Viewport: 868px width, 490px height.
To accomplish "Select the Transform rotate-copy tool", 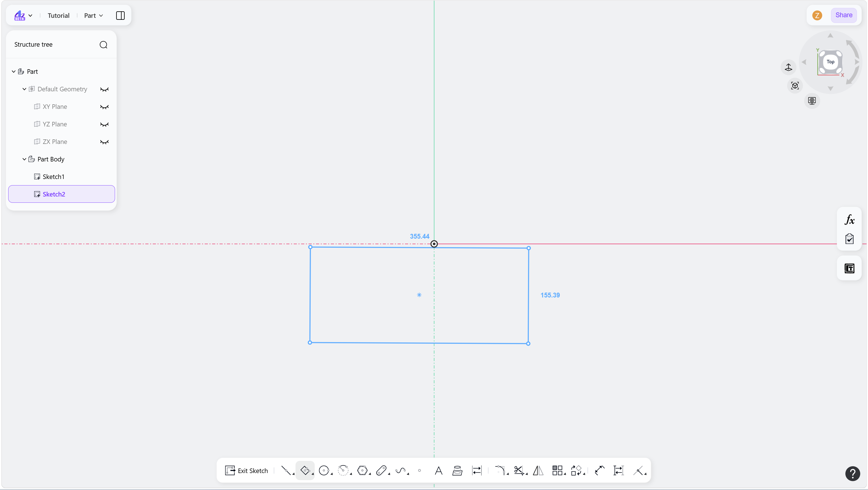I will click(576, 470).
